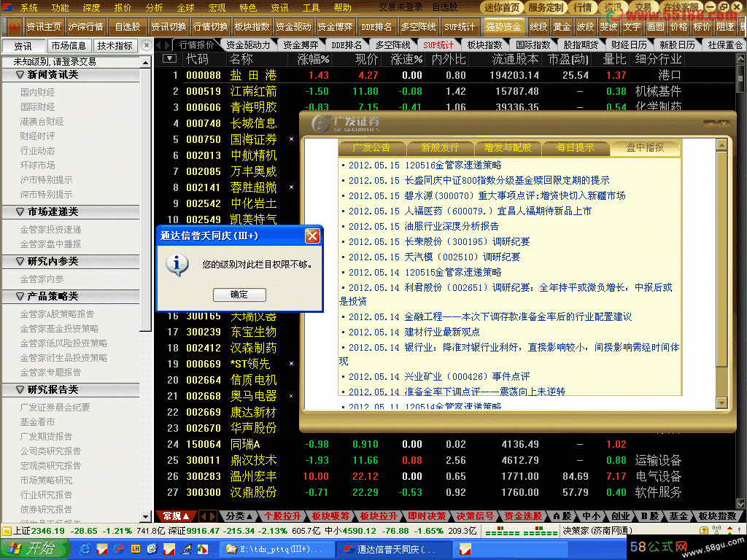Viewport: 747px width, 560px height.
Task: Select stock row 300283 温州宏丰
Action: click(445, 476)
